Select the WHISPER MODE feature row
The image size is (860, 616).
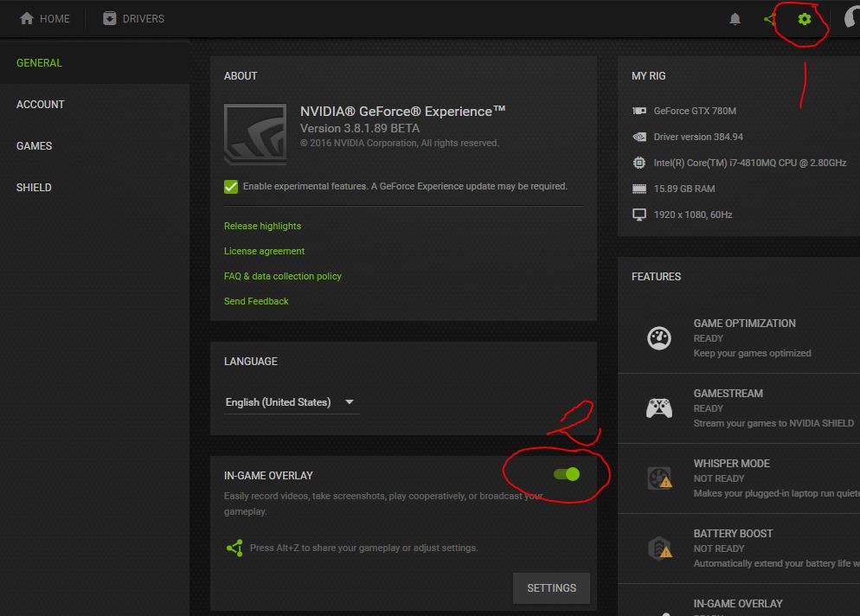pos(739,478)
